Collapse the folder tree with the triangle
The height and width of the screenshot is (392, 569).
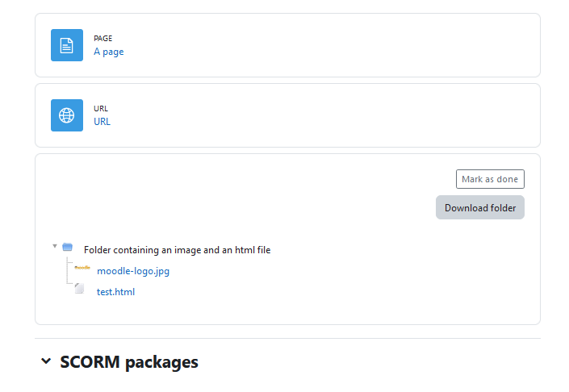(55, 246)
